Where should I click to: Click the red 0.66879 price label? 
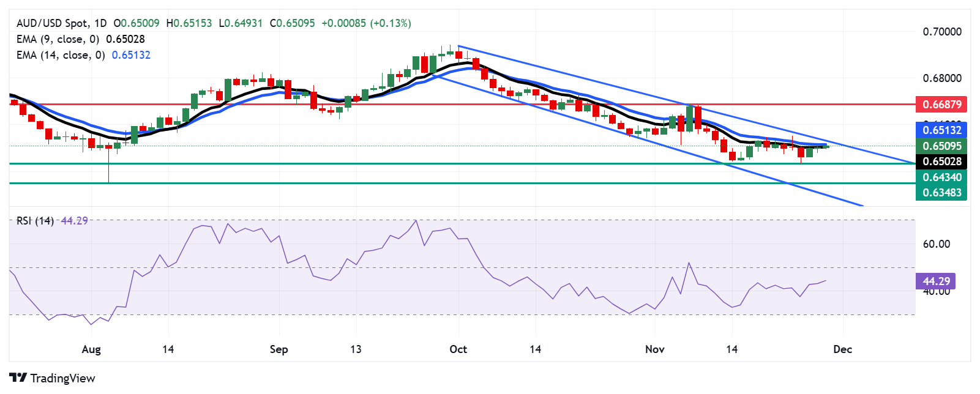pyautogui.click(x=942, y=105)
